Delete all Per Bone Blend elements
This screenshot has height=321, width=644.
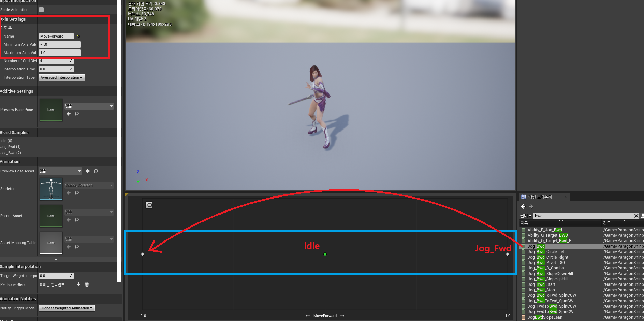(x=87, y=284)
